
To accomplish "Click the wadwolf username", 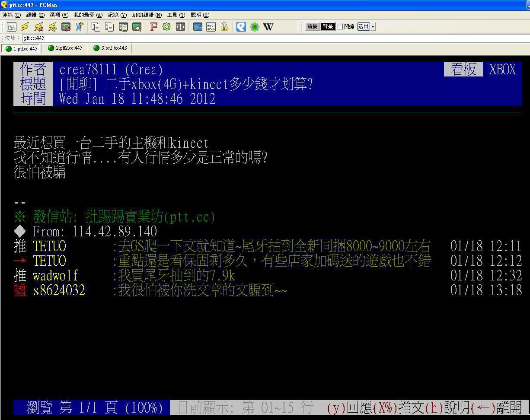I will (55, 275).
